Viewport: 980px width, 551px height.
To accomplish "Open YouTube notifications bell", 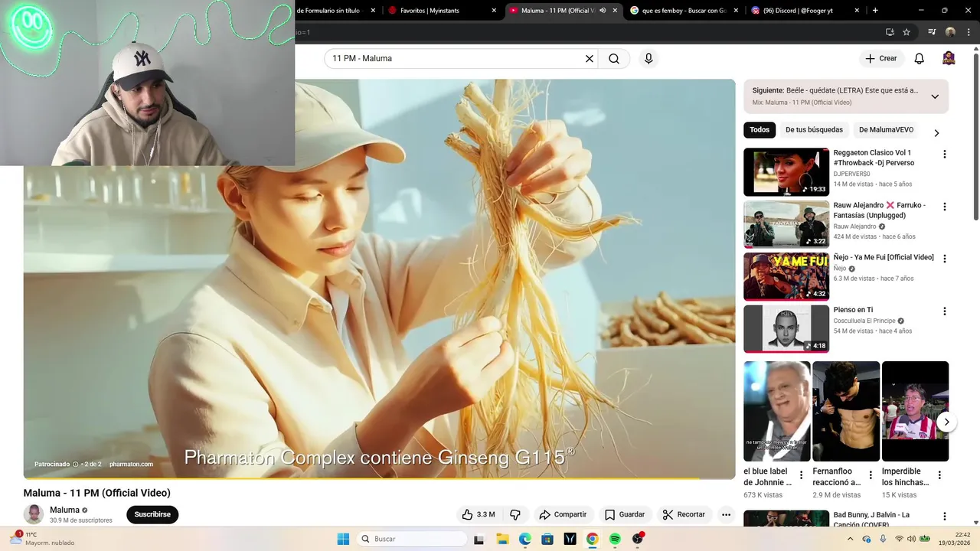I will click(x=920, y=59).
